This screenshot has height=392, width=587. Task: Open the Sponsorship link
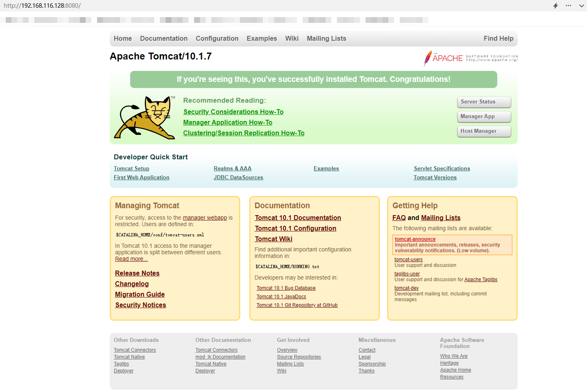click(372, 364)
